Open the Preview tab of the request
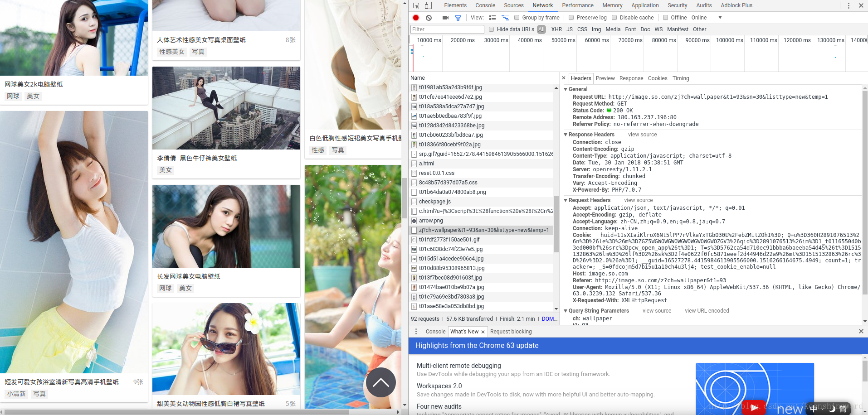The width and height of the screenshot is (868, 415). tap(605, 78)
